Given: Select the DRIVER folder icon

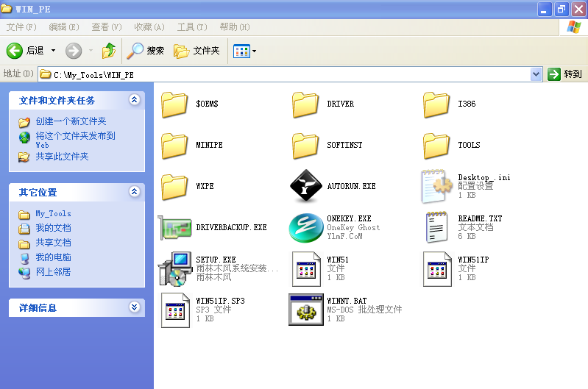Looking at the screenshot, I should (305, 104).
